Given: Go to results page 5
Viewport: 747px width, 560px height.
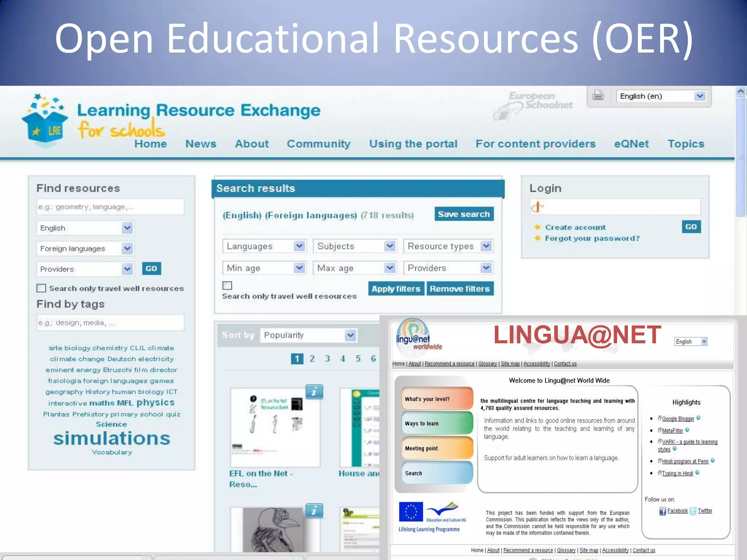Looking at the screenshot, I should [358, 359].
